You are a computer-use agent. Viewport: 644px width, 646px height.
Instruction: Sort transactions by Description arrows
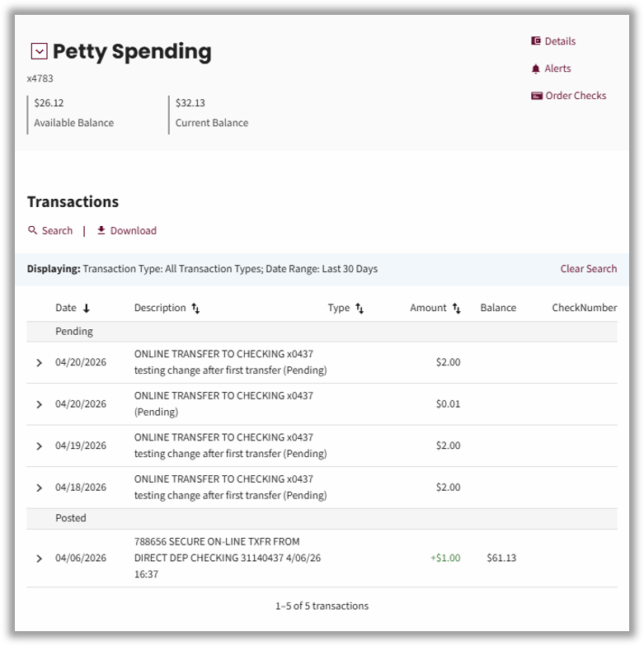tap(195, 309)
